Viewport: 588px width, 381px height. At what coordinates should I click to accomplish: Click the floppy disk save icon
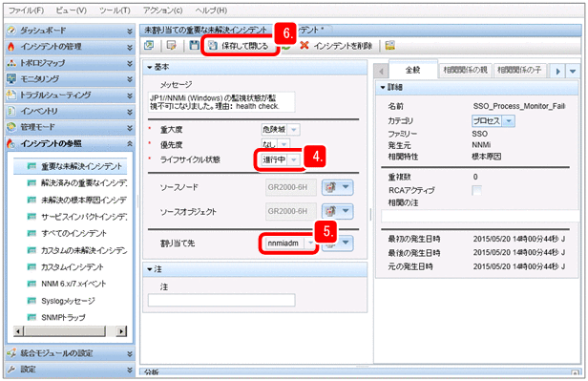tap(194, 46)
